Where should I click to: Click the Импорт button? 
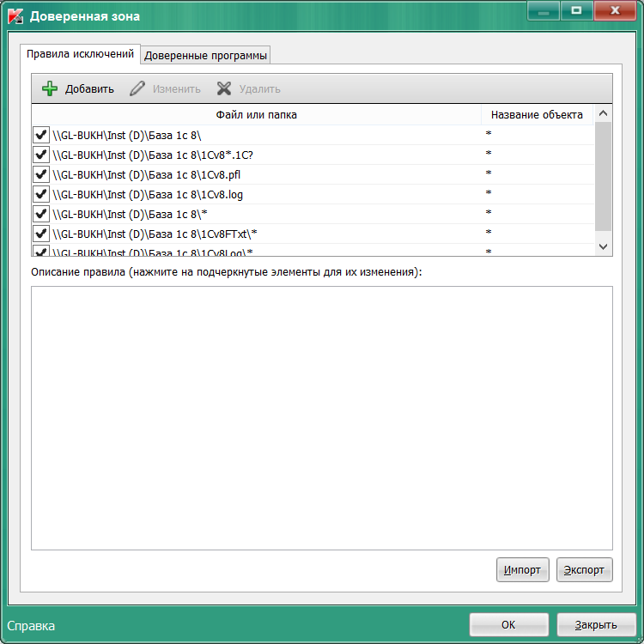pyautogui.click(x=522, y=569)
